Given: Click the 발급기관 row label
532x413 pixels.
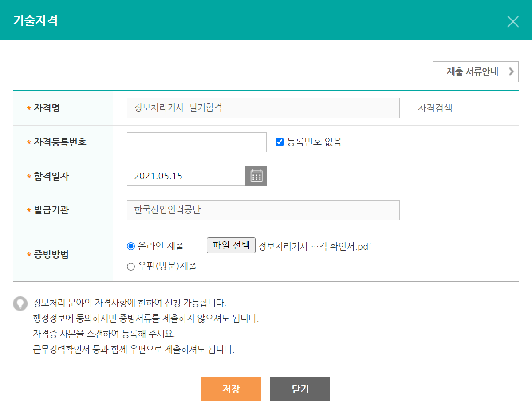Looking at the screenshot, I should [51, 210].
